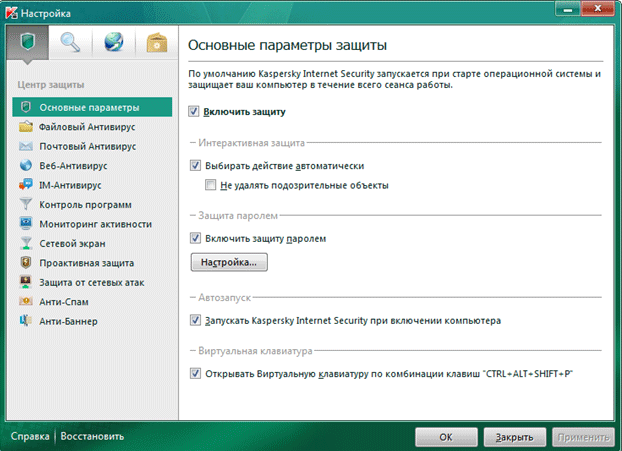Image resolution: width=622 pixels, height=451 pixels.
Task: Click the OK button
Action: (446, 437)
